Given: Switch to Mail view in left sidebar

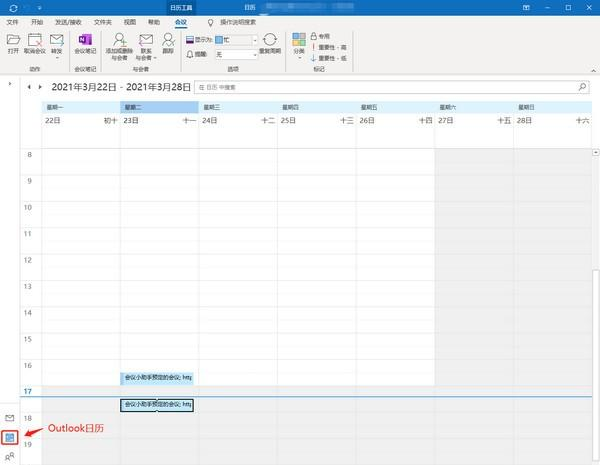Looking at the screenshot, I should tap(10, 417).
